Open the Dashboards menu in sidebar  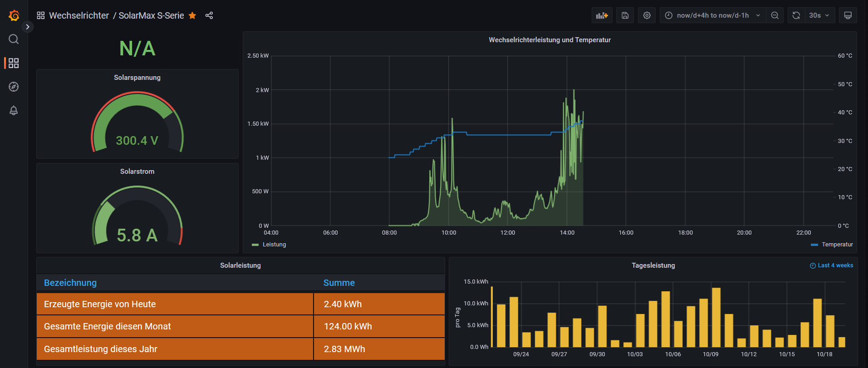[x=14, y=63]
